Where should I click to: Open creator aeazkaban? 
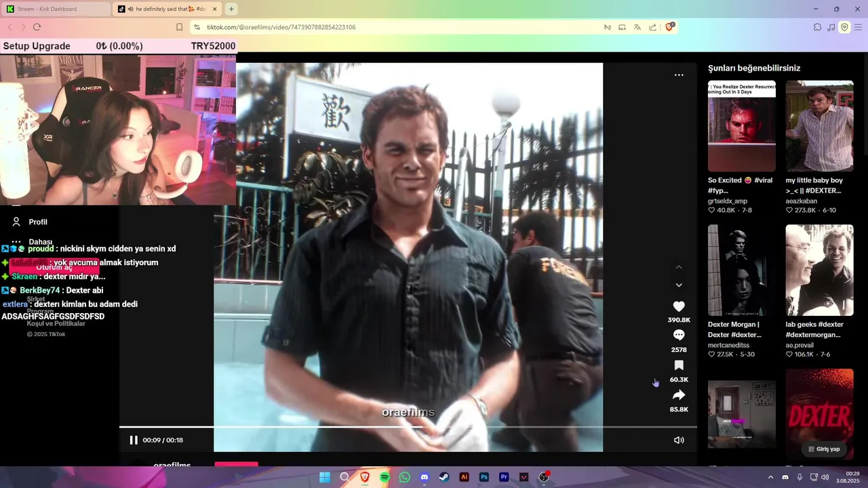pos(802,201)
